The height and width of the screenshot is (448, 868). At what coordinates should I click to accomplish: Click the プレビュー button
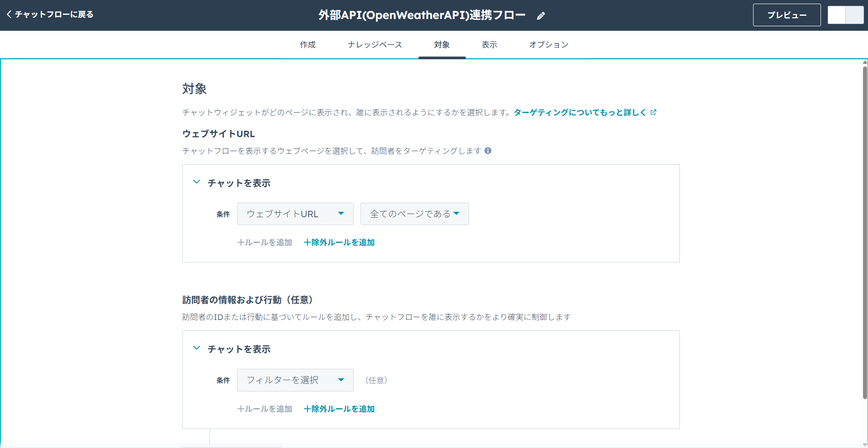pyautogui.click(x=787, y=15)
